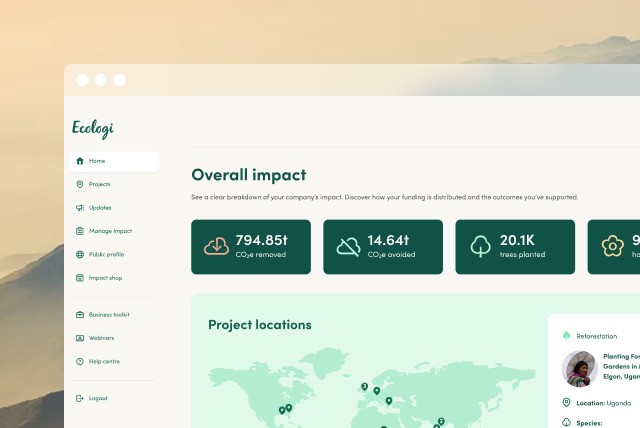
Task: Click the Ecologi logo
Action: coord(93,129)
